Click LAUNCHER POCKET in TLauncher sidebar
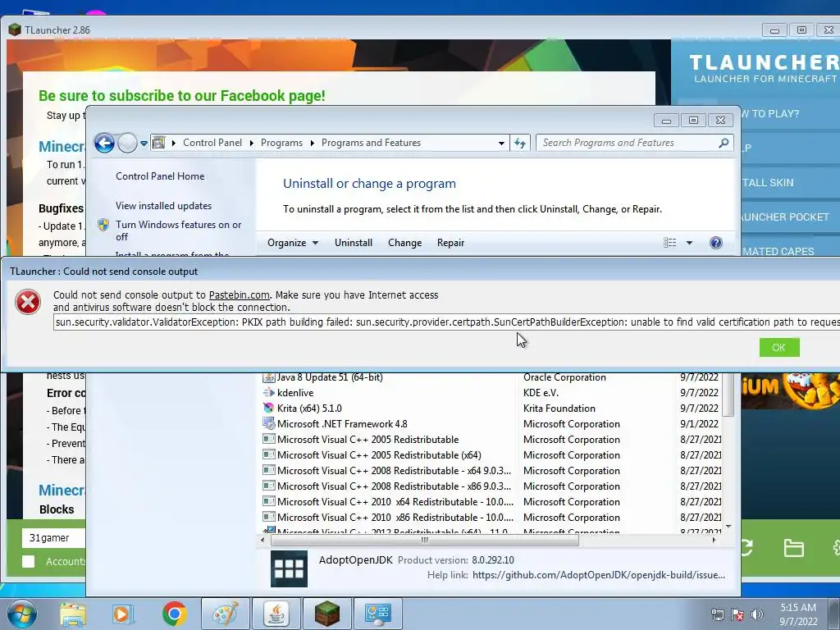 [790, 217]
